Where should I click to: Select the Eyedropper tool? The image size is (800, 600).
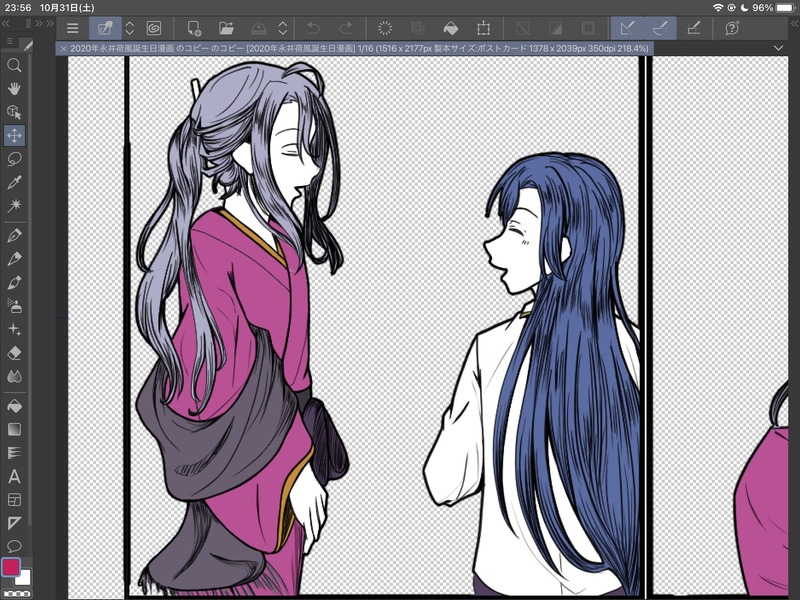tap(14, 183)
